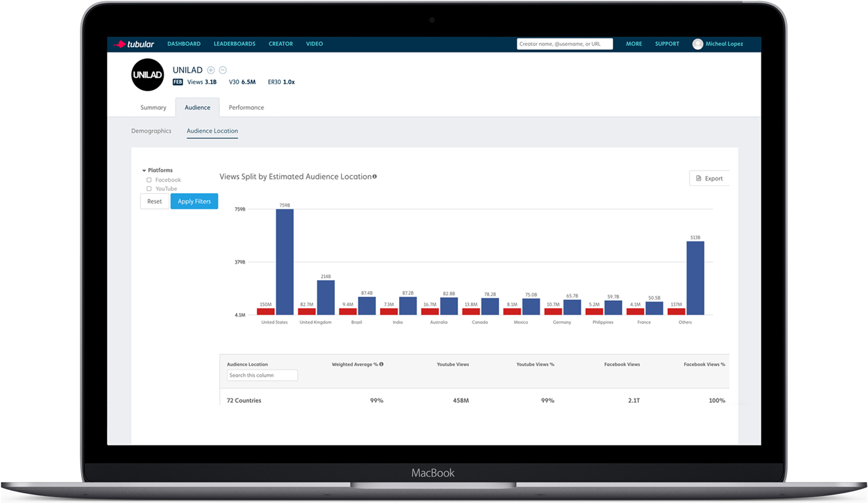Click the add (plus) icon beside UNILAD

[x=211, y=70]
